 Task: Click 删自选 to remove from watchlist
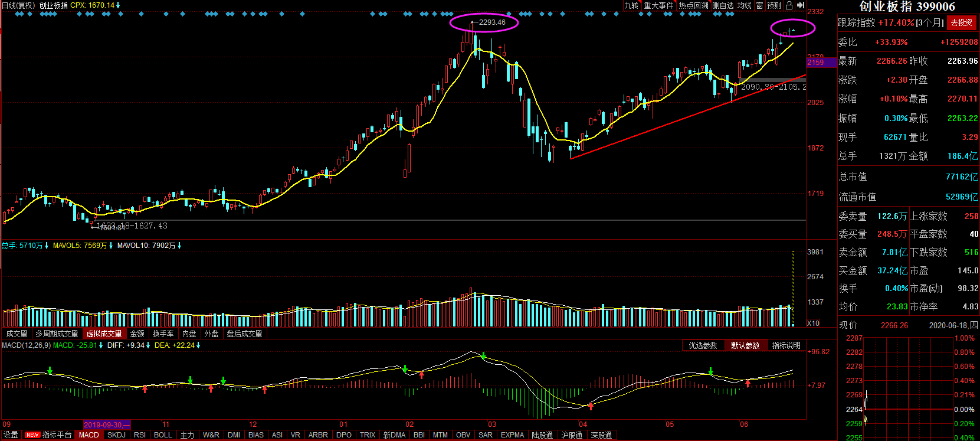pyautogui.click(x=723, y=5)
